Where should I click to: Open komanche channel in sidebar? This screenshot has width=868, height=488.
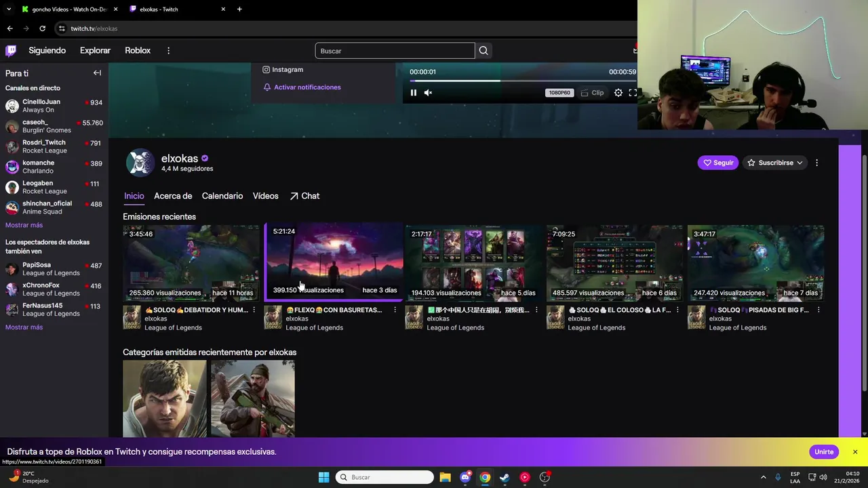tap(54, 167)
